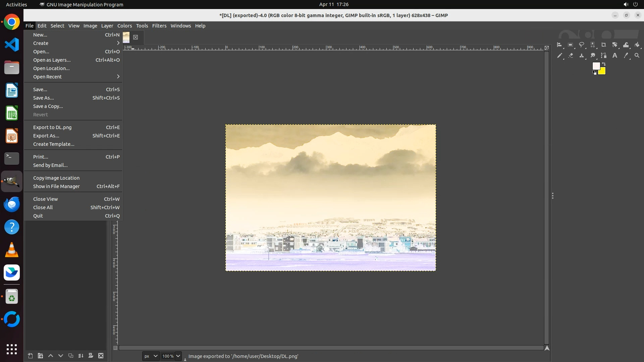Select the Text tool
The width and height of the screenshot is (644, 362).
[614, 56]
